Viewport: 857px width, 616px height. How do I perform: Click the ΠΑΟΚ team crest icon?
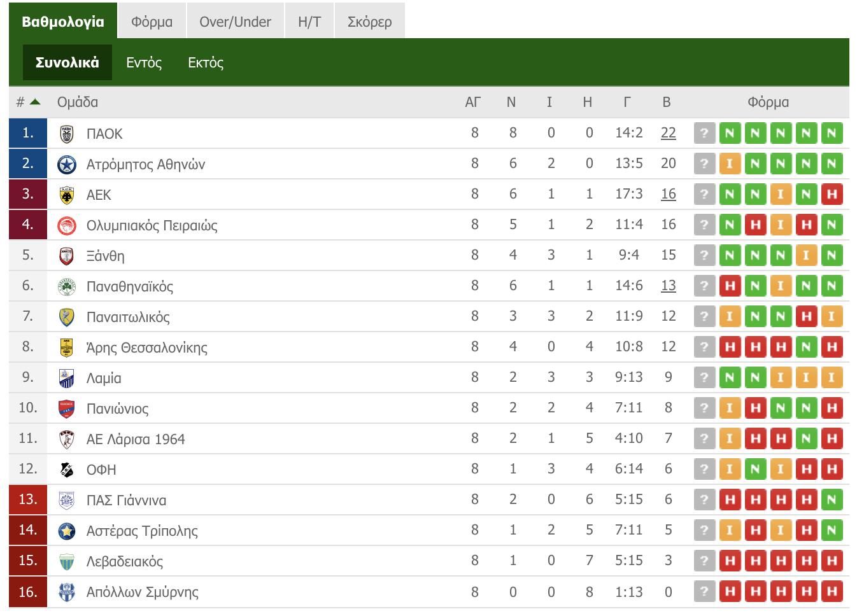coord(66,134)
